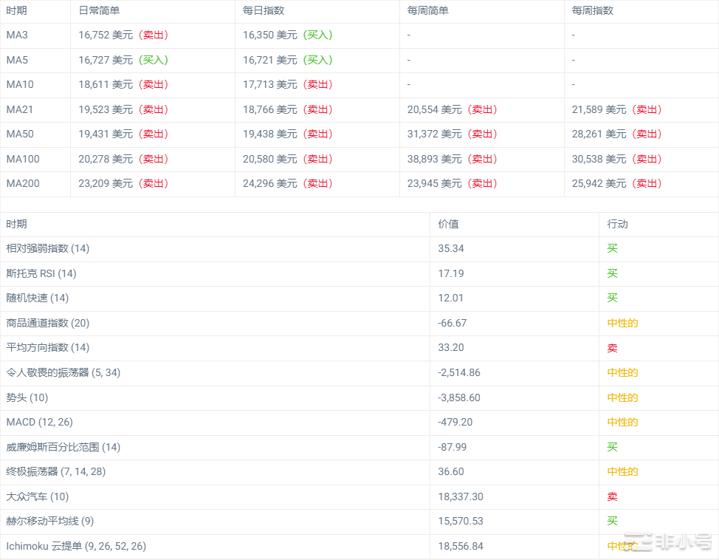
Task: Select the 每周指数 column header
Action: coord(592,10)
